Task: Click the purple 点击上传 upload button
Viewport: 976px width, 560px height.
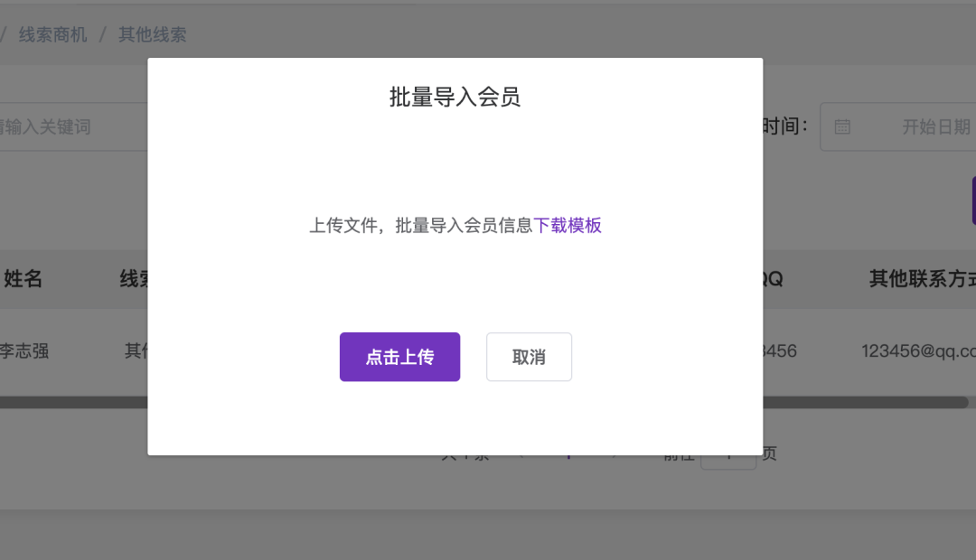Action: tap(399, 357)
